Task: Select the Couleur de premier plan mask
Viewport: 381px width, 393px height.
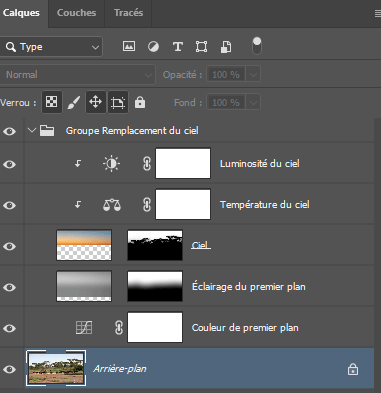Action: pos(155,327)
